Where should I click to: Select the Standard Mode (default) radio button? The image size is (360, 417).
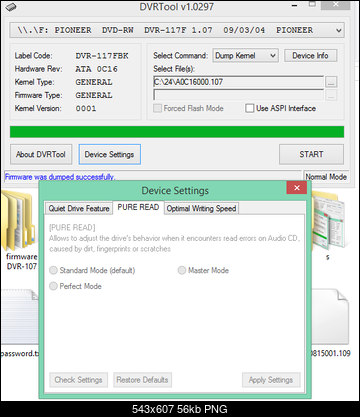click(53, 270)
